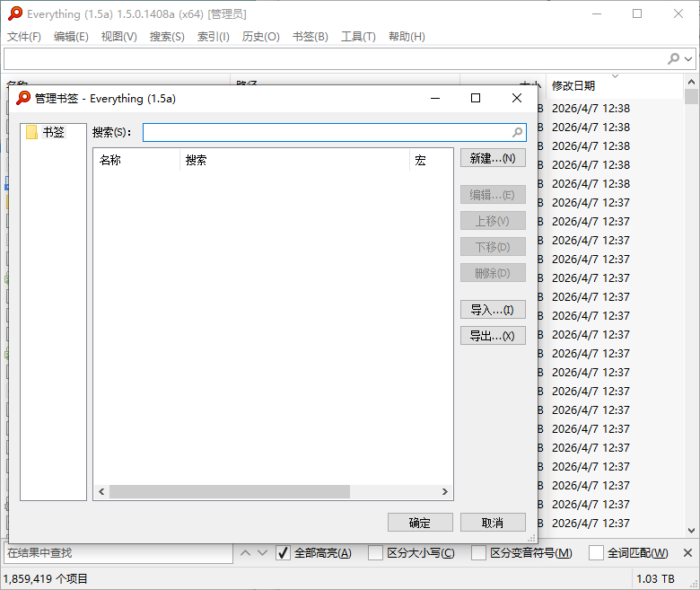Click the magnifier icon in main search bar

[x=673, y=58]
